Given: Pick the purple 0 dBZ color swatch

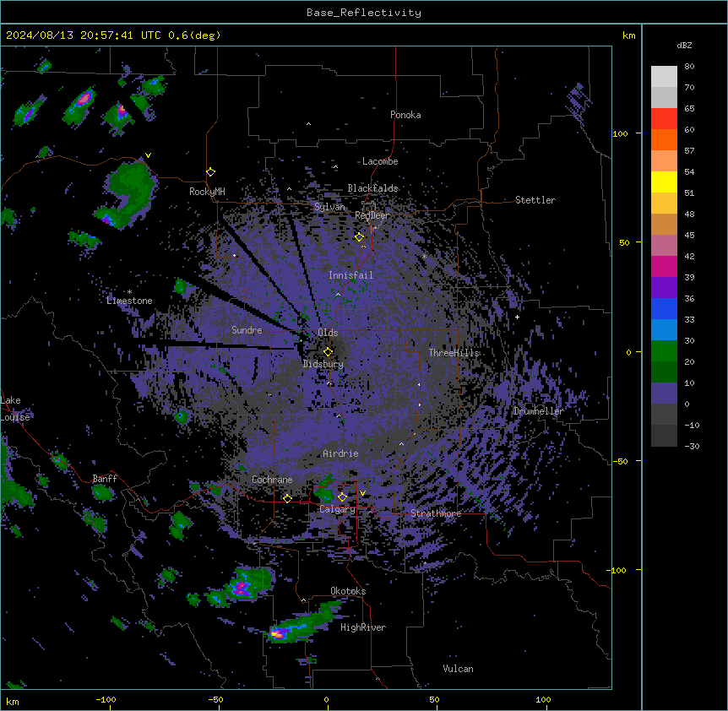Looking at the screenshot, I should point(664,393).
